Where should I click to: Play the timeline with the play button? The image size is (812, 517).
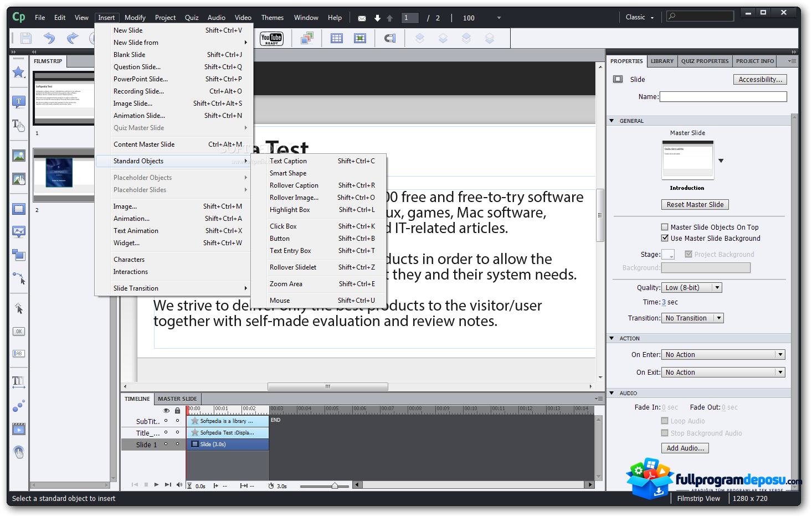tap(157, 485)
